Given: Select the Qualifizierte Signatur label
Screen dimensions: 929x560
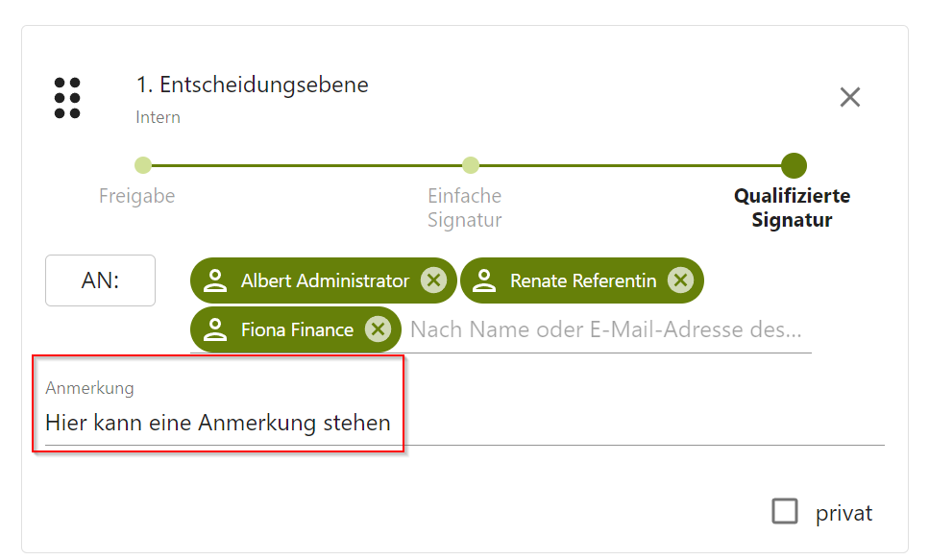Looking at the screenshot, I should pos(792,207).
